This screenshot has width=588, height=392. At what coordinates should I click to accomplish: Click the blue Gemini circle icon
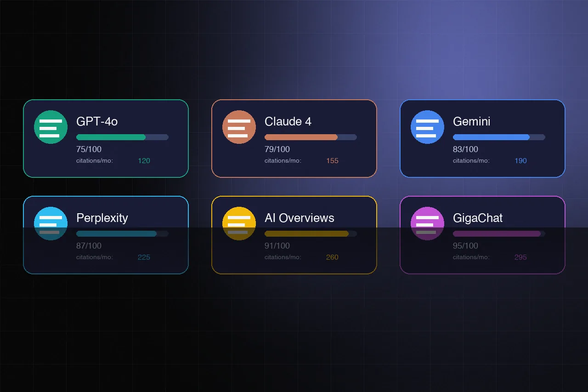coord(427,127)
